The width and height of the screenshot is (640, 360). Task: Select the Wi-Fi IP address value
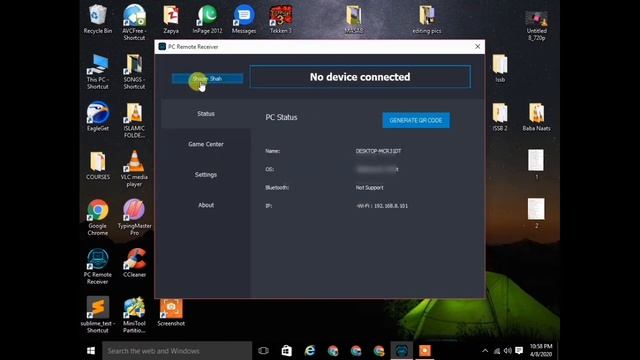pyautogui.click(x=382, y=206)
